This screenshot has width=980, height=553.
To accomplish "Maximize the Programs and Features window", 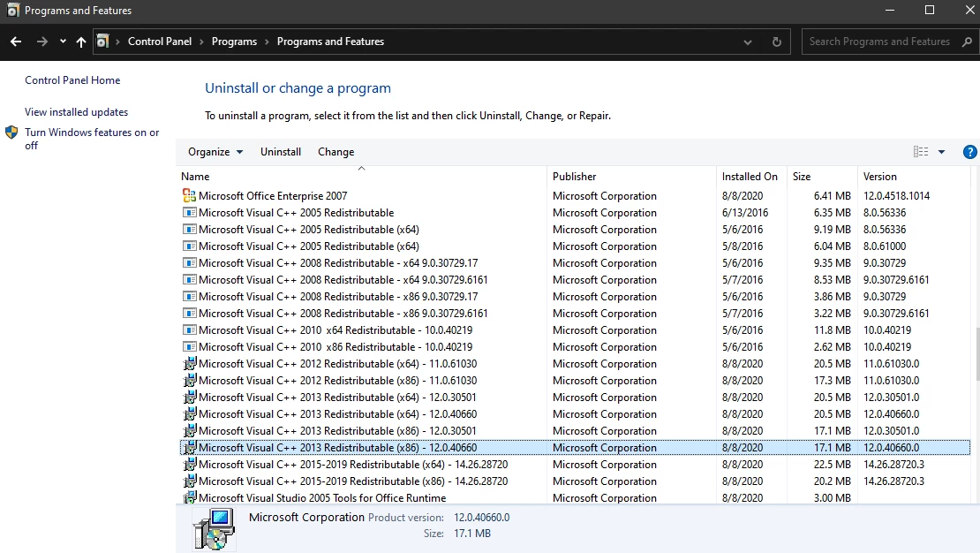I will click(930, 10).
